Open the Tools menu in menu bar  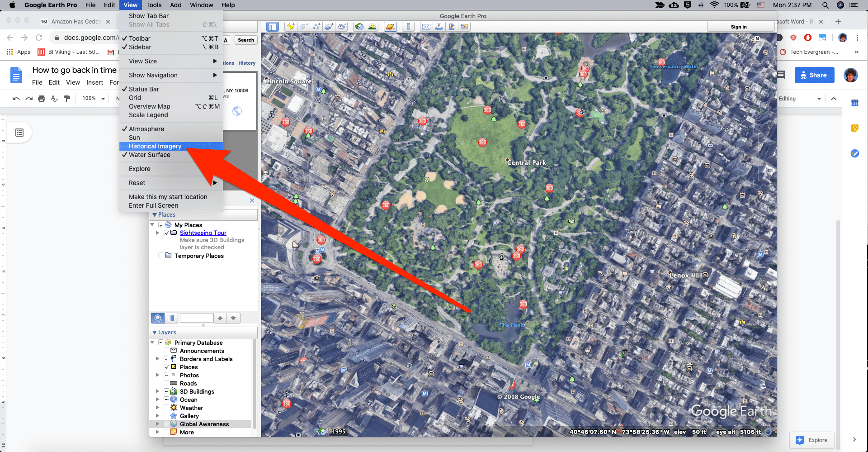(154, 5)
